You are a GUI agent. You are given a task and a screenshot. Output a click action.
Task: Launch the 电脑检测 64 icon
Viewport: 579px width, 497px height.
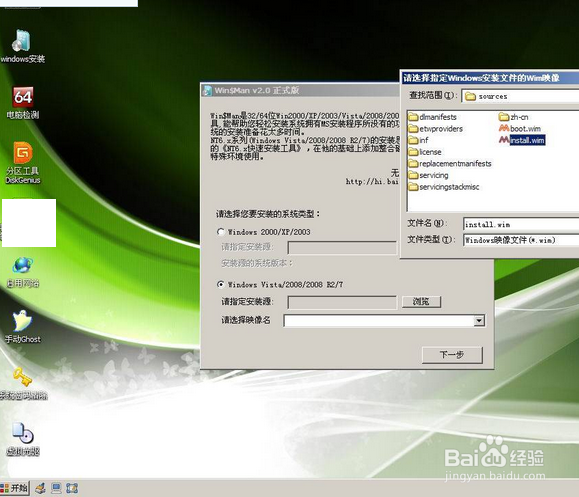23,103
